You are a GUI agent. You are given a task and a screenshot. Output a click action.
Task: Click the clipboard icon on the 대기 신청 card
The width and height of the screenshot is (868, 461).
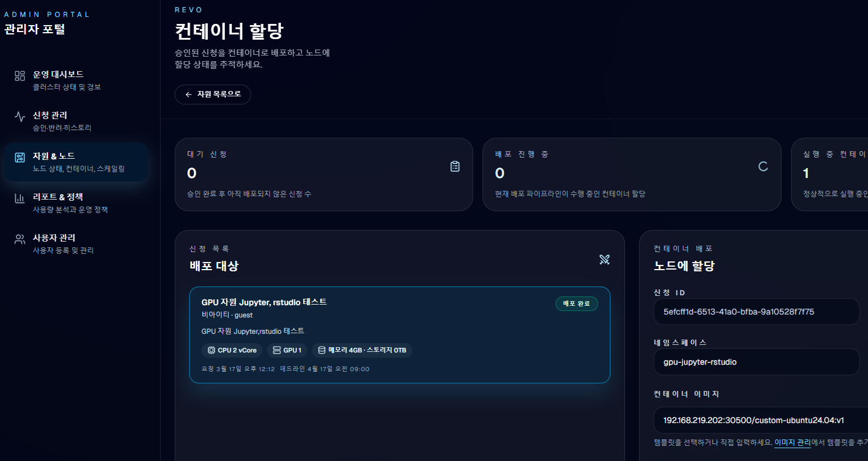click(x=454, y=166)
